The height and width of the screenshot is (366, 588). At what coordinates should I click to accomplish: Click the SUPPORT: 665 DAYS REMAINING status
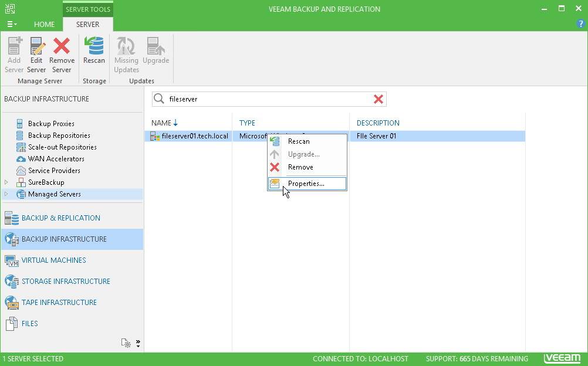click(x=477, y=359)
